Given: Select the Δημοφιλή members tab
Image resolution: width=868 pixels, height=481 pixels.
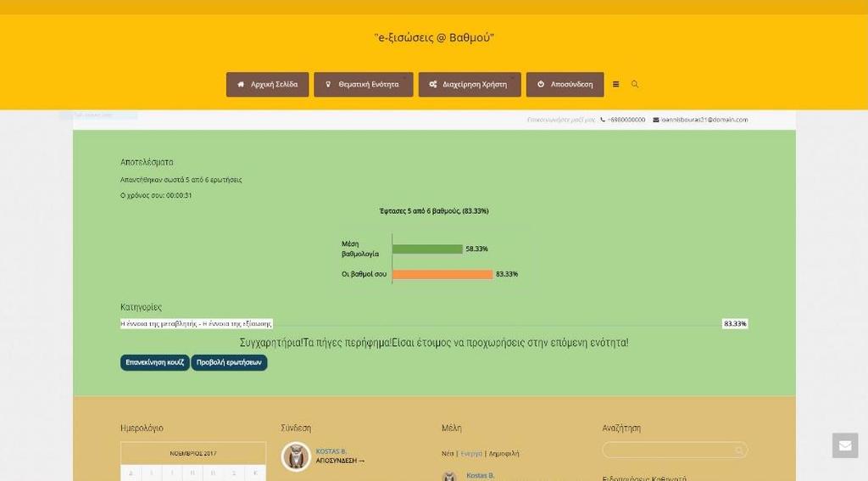Looking at the screenshot, I should 504,453.
